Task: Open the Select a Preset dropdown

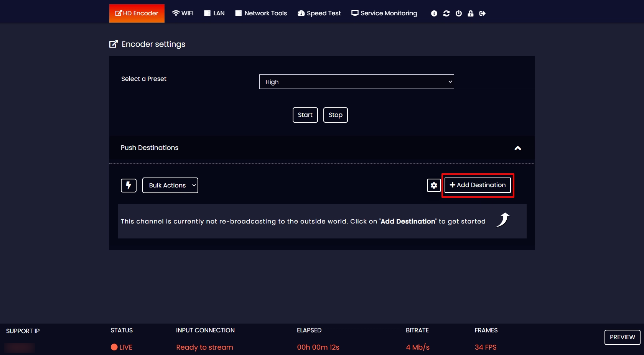Action: [x=356, y=82]
